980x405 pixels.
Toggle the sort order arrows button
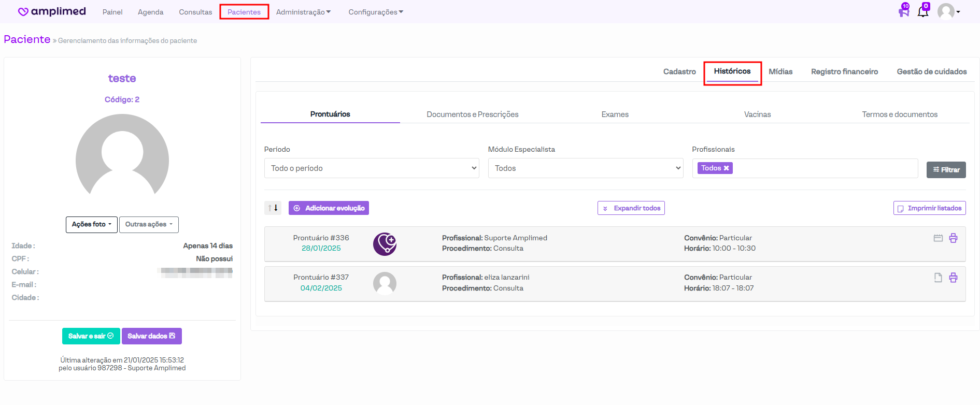273,208
